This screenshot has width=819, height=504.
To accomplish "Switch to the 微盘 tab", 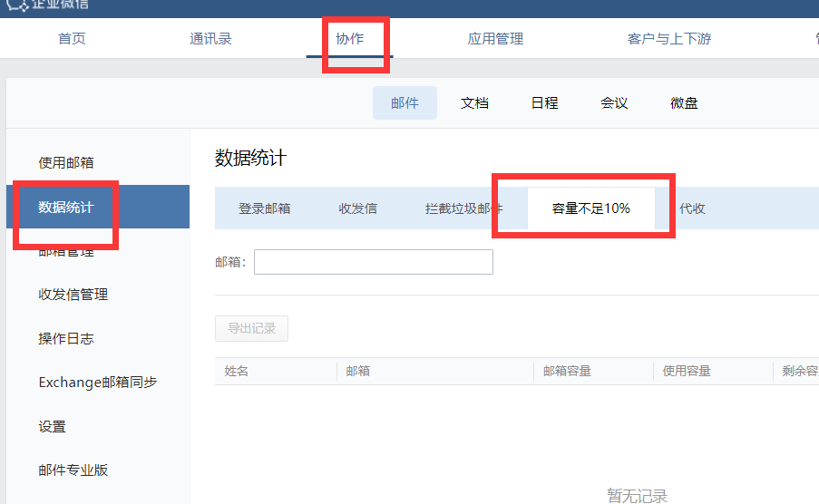I will (x=684, y=103).
